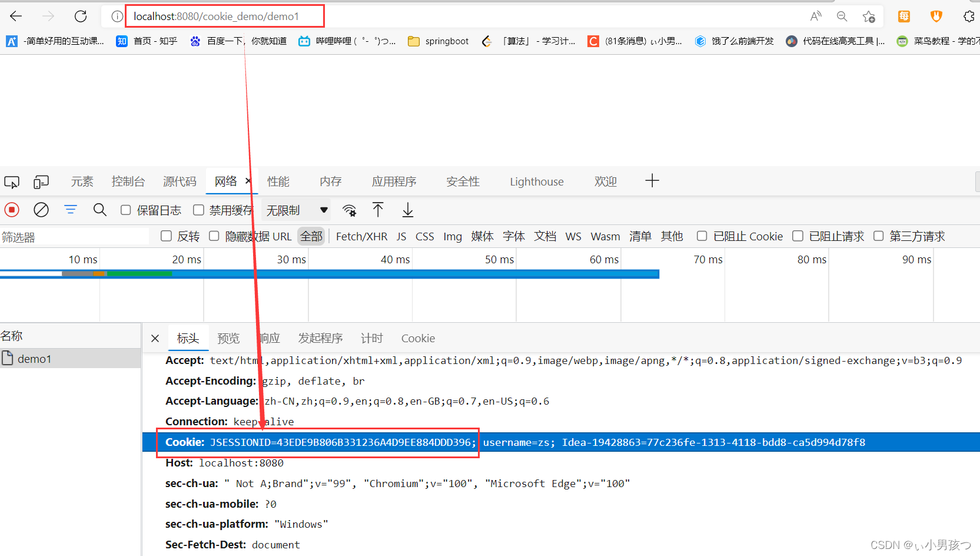Filter requests by Img type

[x=453, y=236]
